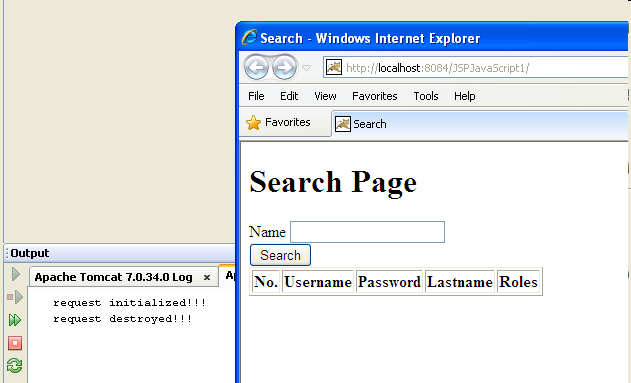Click the Roles column header

coord(518,282)
